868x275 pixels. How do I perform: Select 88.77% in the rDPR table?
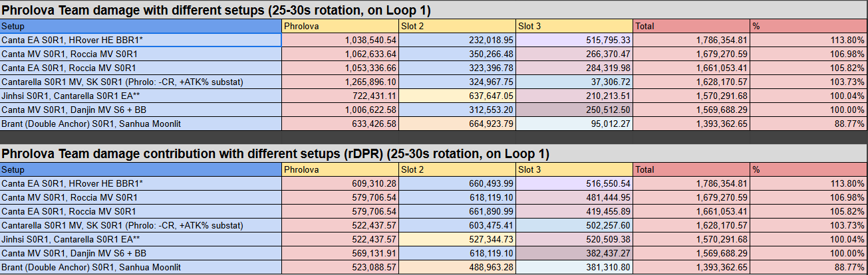coord(809,268)
